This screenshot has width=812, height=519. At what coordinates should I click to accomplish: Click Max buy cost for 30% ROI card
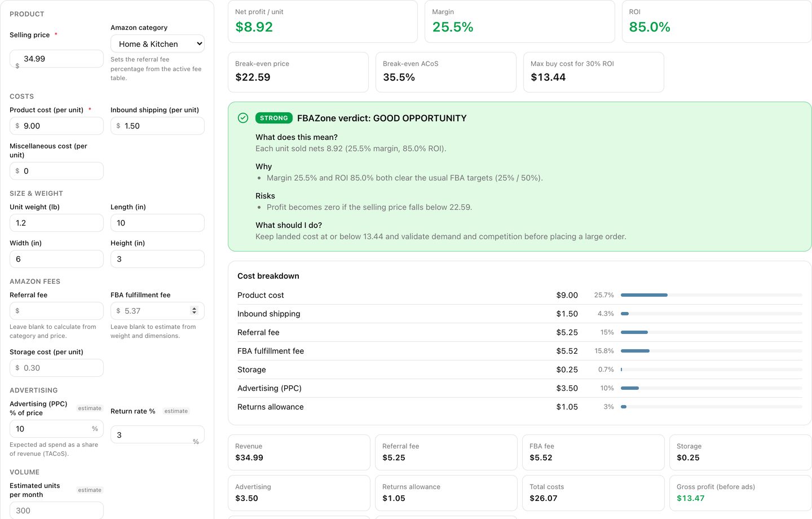594,72
